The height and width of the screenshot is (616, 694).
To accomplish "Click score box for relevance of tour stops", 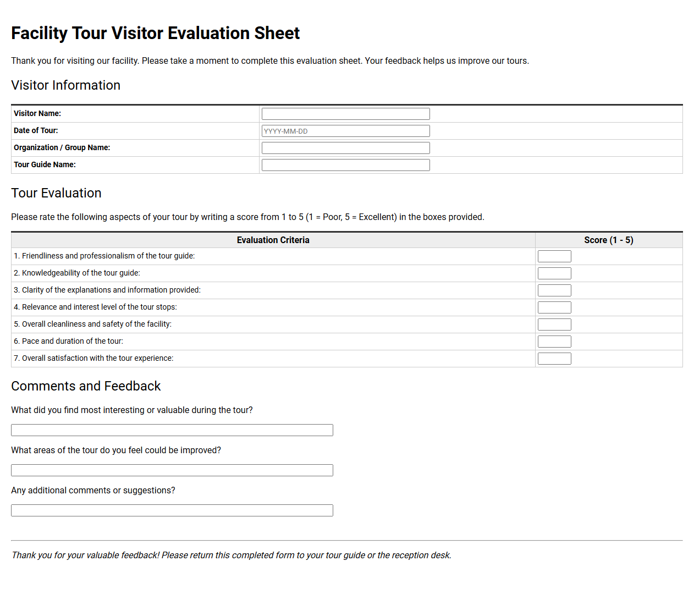I will pyautogui.click(x=554, y=307).
